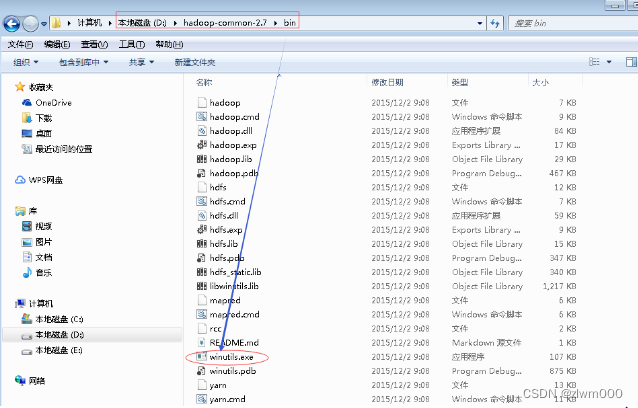This screenshot has height=408, width=638.
Task: Click the hadoop.cmd script icon
Action: (x=202, y=117)
